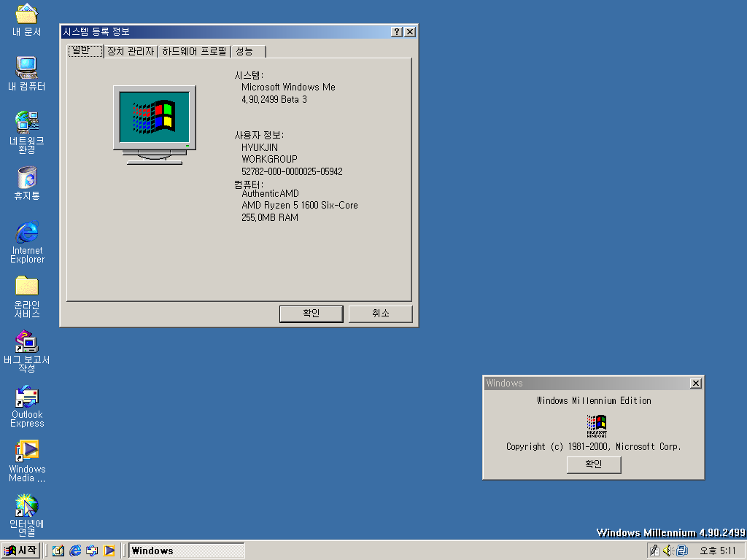Close the 시스템 등록 정보 window
This screenshot has height=560, width=747.
[410, 31]
